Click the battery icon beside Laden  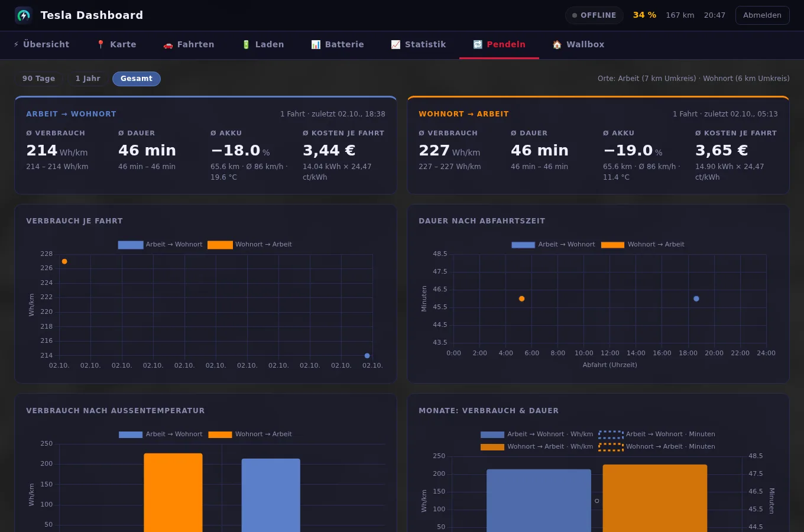pyautogui.click(x=246, y=44)
